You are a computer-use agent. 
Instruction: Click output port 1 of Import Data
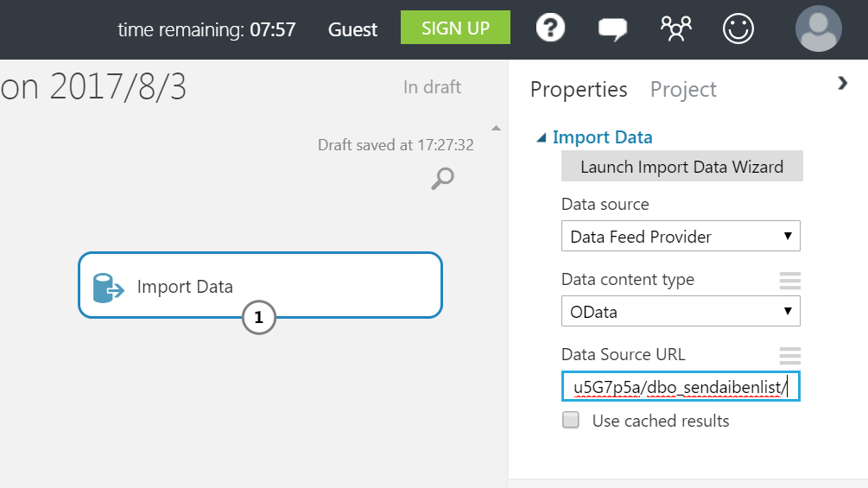(258, 317)
